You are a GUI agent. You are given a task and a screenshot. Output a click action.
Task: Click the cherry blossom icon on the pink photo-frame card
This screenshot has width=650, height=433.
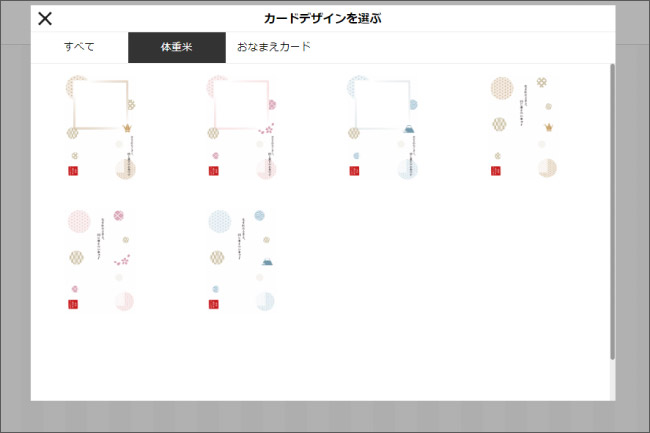coord(267,129)
